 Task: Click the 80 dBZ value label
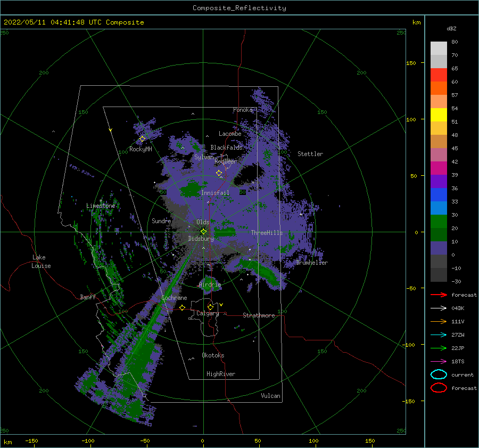pyautogui.click(x=455, y=42)
